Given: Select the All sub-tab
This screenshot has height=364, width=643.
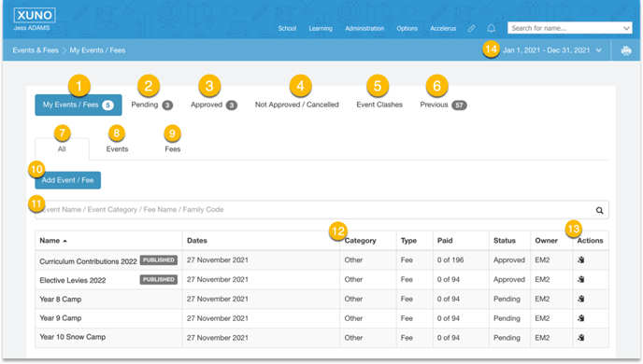Looking at the screenshot, I should [x=62, y=149].
